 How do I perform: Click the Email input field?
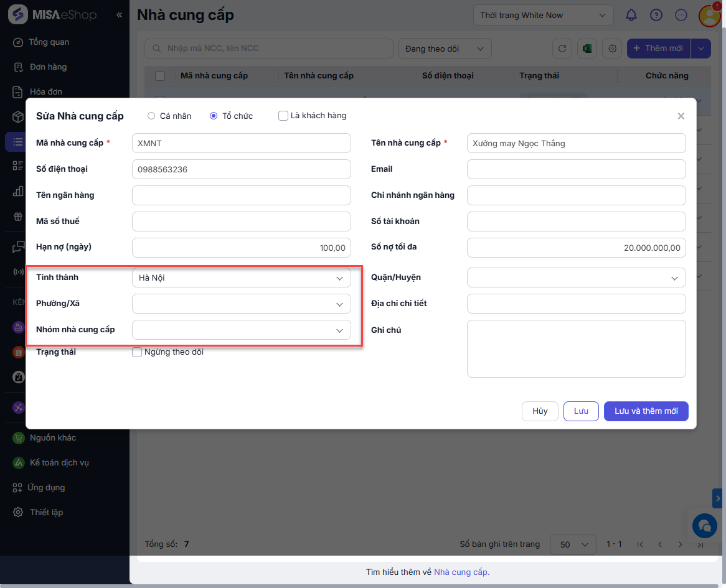pyautogui.click(x=576, y=169)
